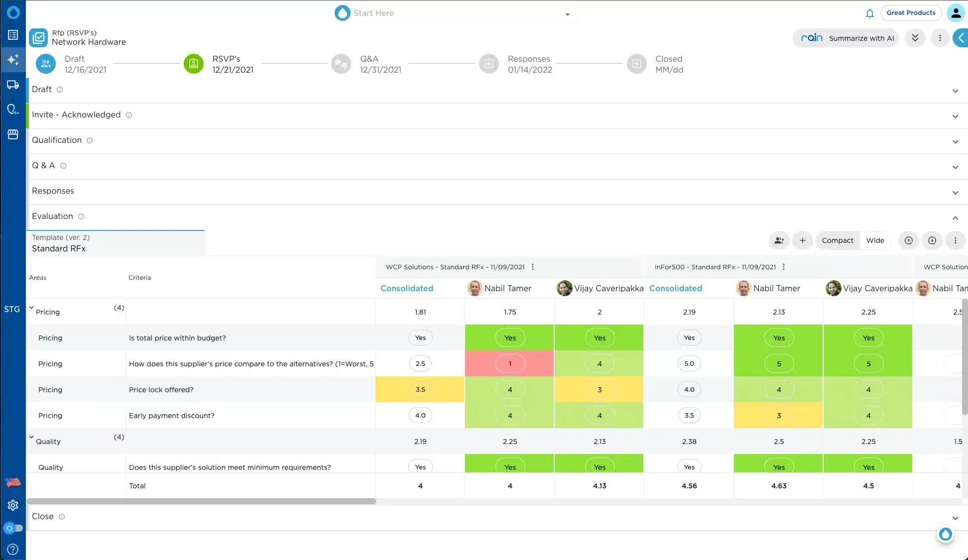Screen dimensions: 968x560
Task: Click the Rfp header checklist icon
Action: (38, 38)
